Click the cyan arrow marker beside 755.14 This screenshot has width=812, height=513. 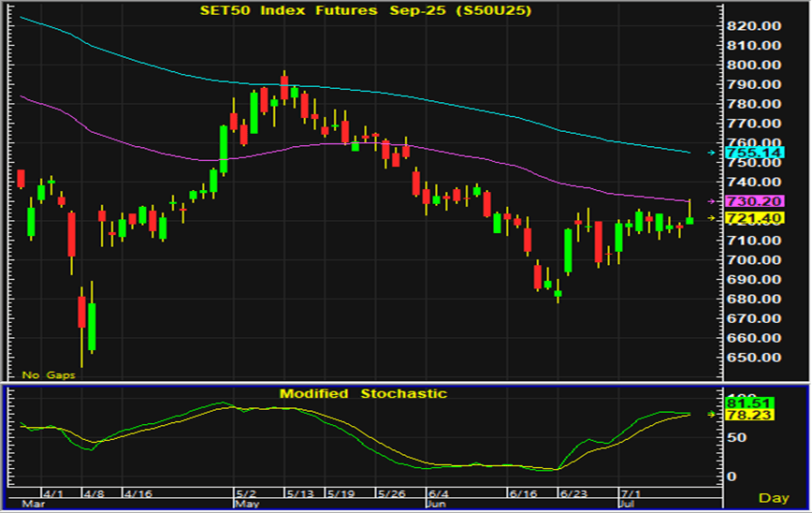(710, 152)
